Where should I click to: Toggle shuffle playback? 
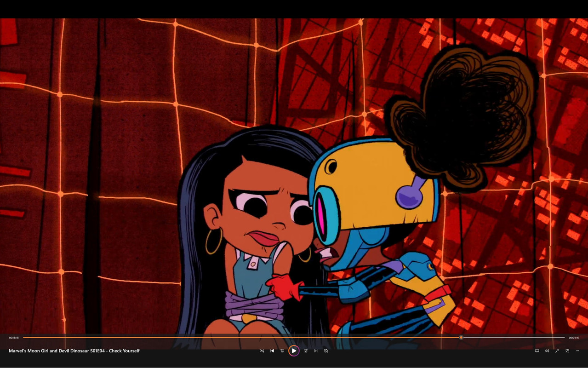[262, 351]
